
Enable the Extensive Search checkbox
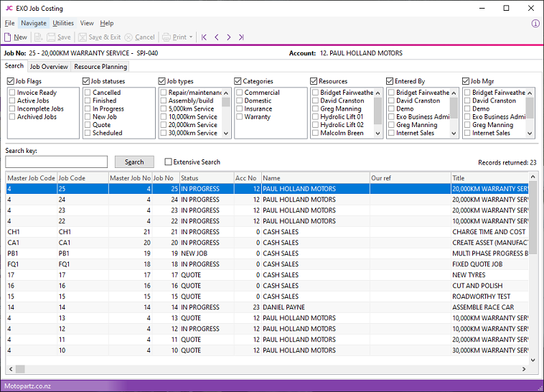pyautogui.click(x=168, y=162)
